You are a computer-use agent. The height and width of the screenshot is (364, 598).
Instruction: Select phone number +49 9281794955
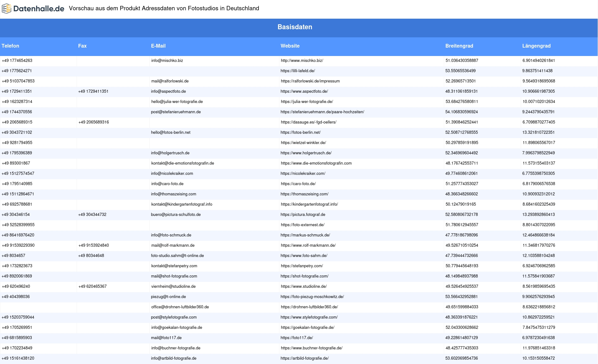(17, 143)
